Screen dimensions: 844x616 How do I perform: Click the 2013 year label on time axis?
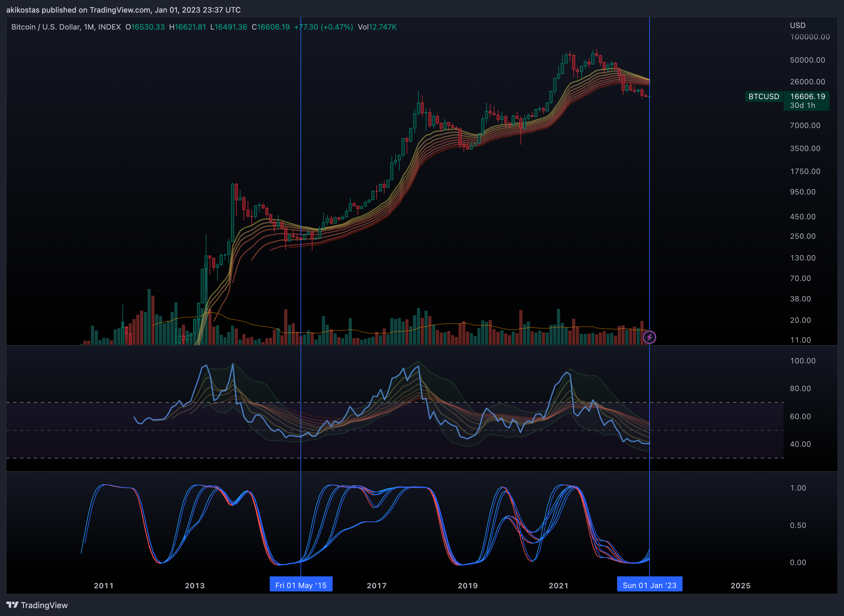click(x=195, y=585)
